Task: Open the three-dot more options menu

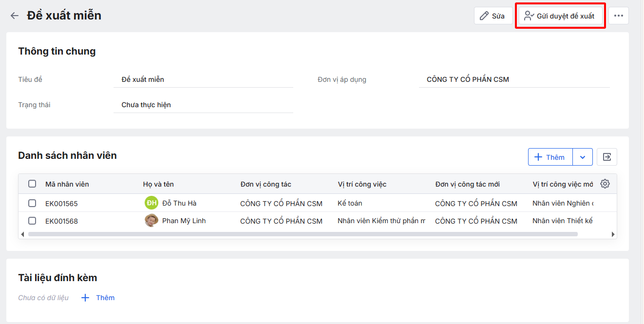Action: pos(618,16)
